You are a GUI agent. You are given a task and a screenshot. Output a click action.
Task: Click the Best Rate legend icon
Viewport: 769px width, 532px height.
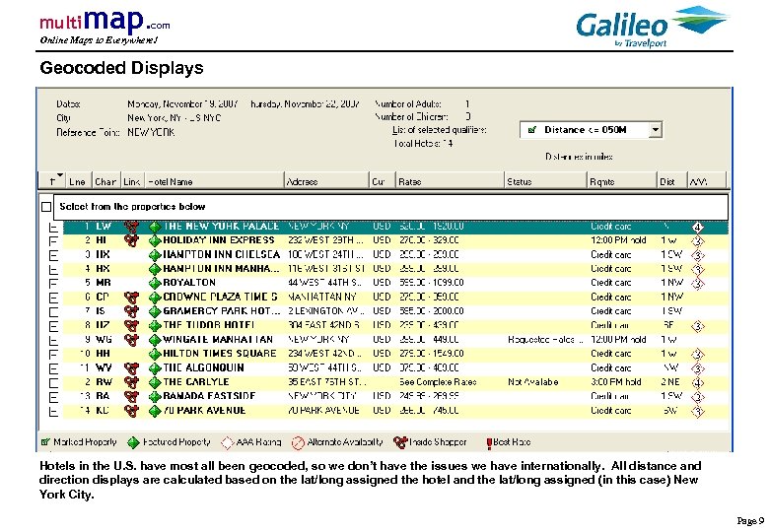pyautogui.click(x=489, y=443)
